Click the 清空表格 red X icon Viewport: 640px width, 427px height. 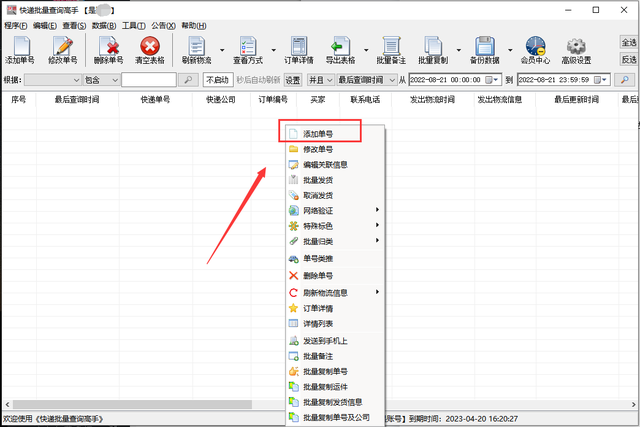click(150, 50)
